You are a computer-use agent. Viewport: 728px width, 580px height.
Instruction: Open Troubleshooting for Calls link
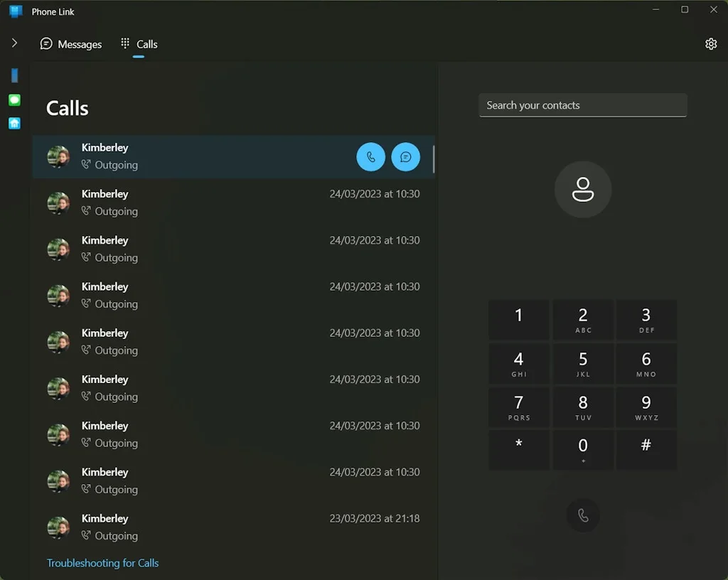pyautogui.click(x=102, y=562)
